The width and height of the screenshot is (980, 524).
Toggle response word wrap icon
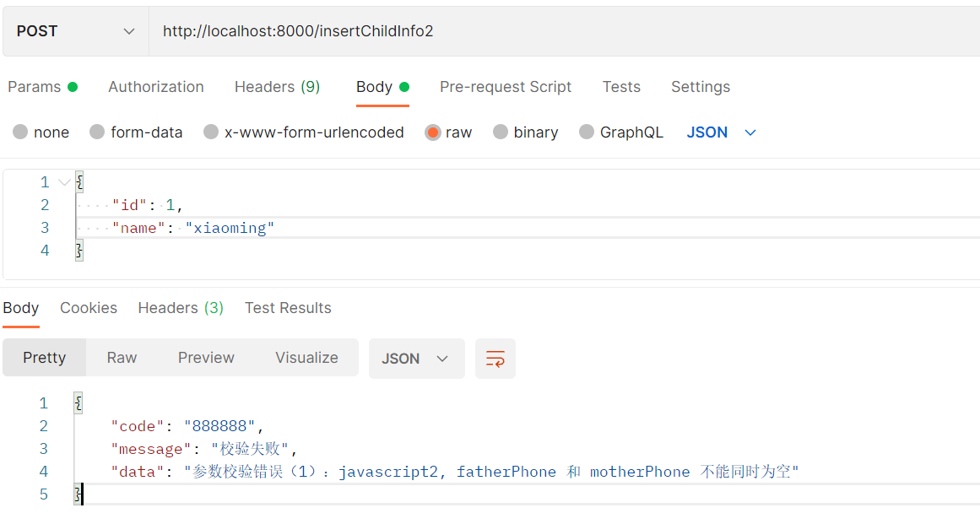pyautogui.click(x=495, y=359)
